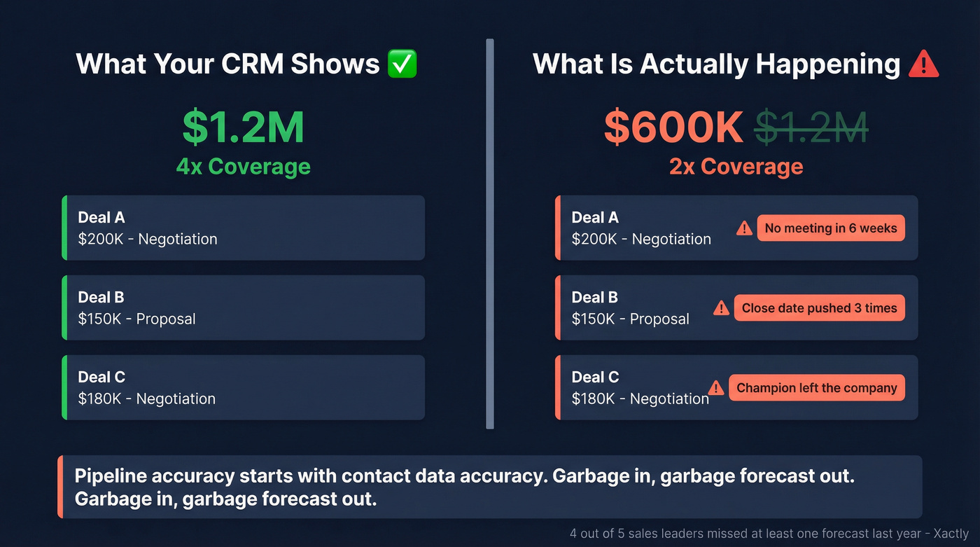The height and width of the screenshot is (547, 980).
Task: Collapse the bottom pipeline accuracy callout
Action: point(490,487)
